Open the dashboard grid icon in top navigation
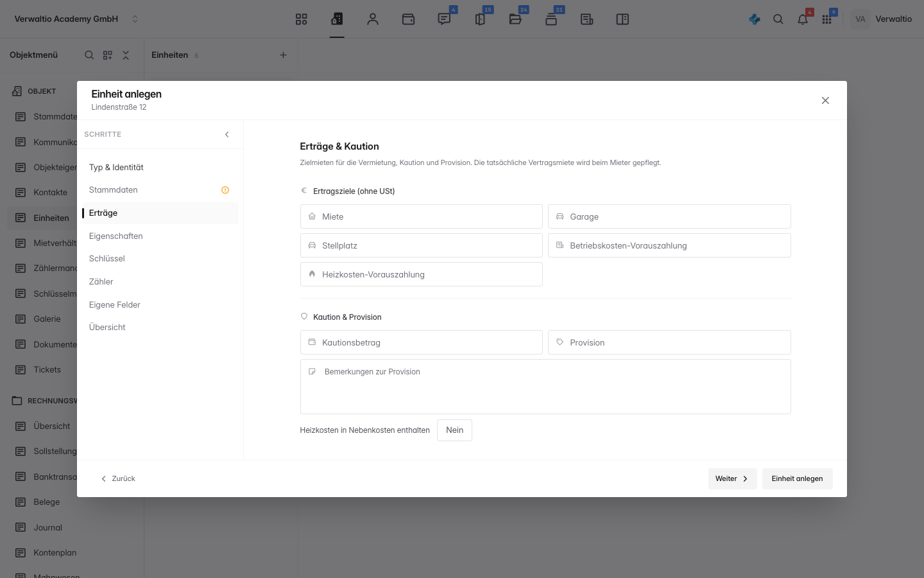Screen dimensions: 924x578 (302, 19)
